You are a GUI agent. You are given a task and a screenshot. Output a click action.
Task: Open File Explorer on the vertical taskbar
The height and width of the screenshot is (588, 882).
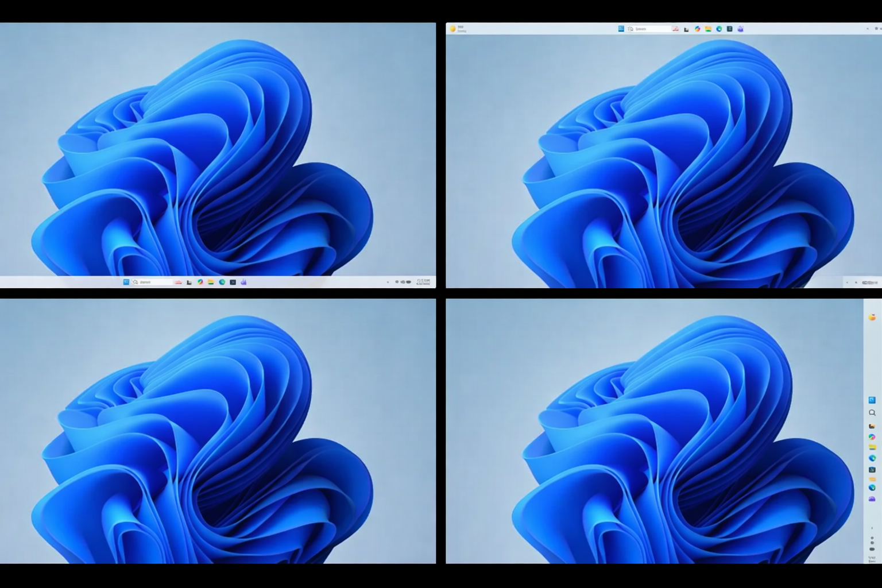pos(872,447)
